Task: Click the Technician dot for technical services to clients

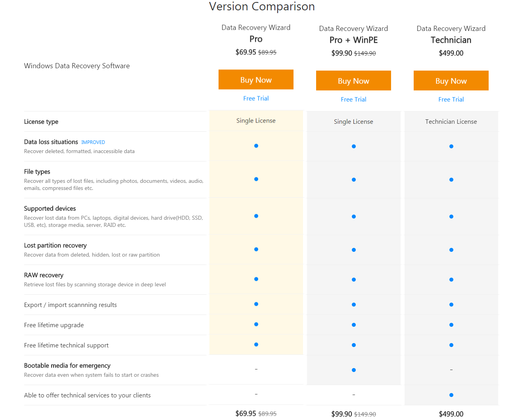Action: point(451,395)
